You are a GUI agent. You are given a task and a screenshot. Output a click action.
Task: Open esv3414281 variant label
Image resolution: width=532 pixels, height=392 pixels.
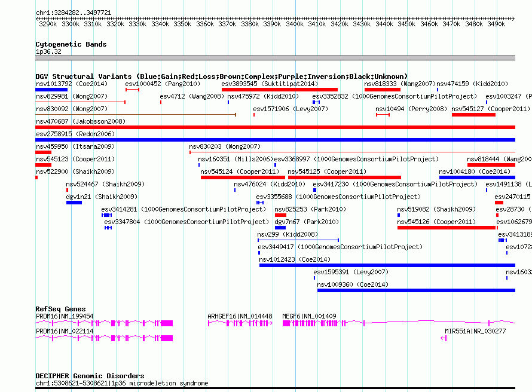[184, 209]
